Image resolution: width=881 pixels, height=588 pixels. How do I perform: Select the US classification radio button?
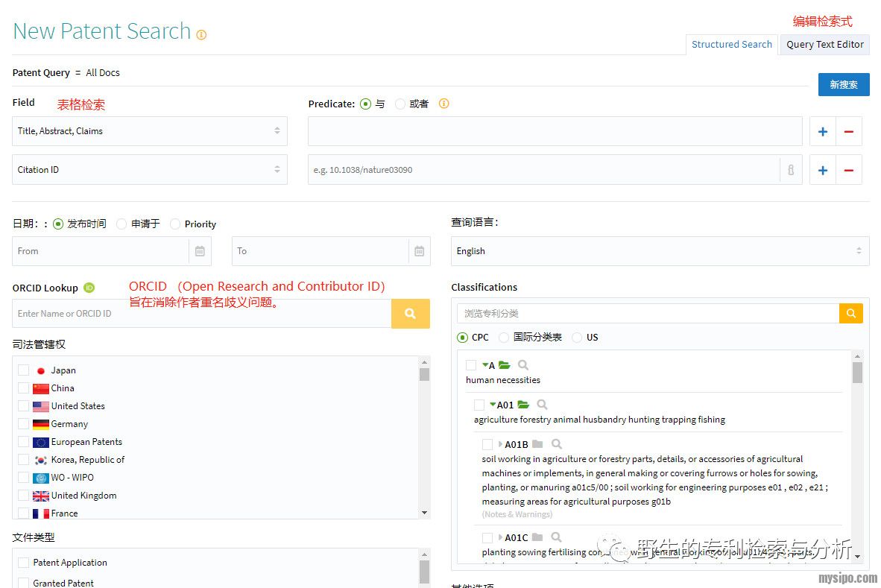(578, 338)
